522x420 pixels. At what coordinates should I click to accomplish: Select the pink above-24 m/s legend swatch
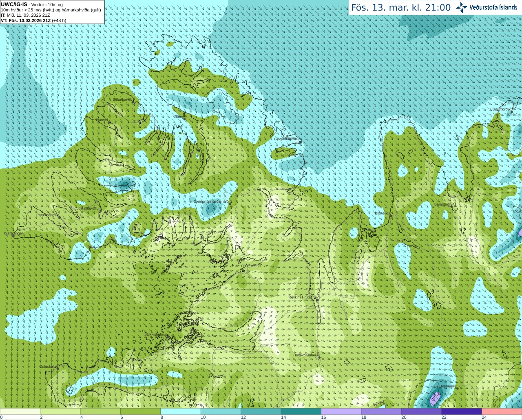(502, 411)
